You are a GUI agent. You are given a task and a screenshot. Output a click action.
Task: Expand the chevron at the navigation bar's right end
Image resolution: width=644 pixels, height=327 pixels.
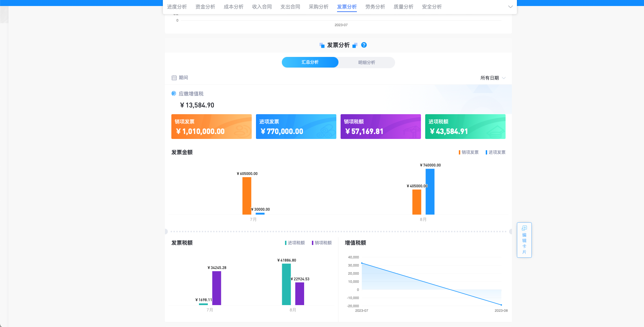point(510,7)
